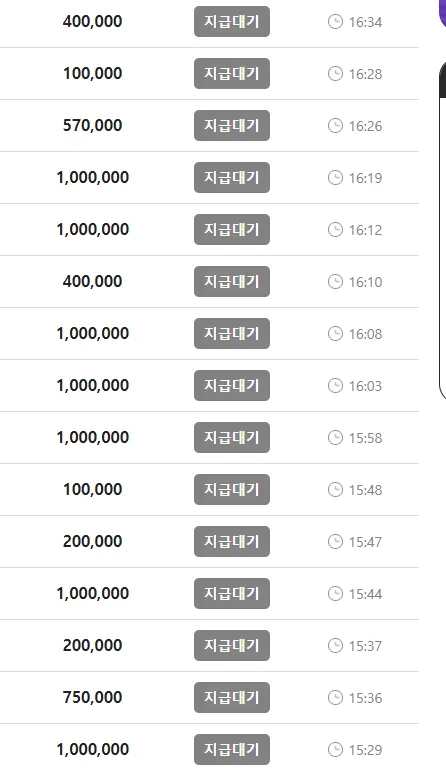The image size is (446, 773).
Task: Click the 400,000 amount at 16:10
Action: (93, 282)
